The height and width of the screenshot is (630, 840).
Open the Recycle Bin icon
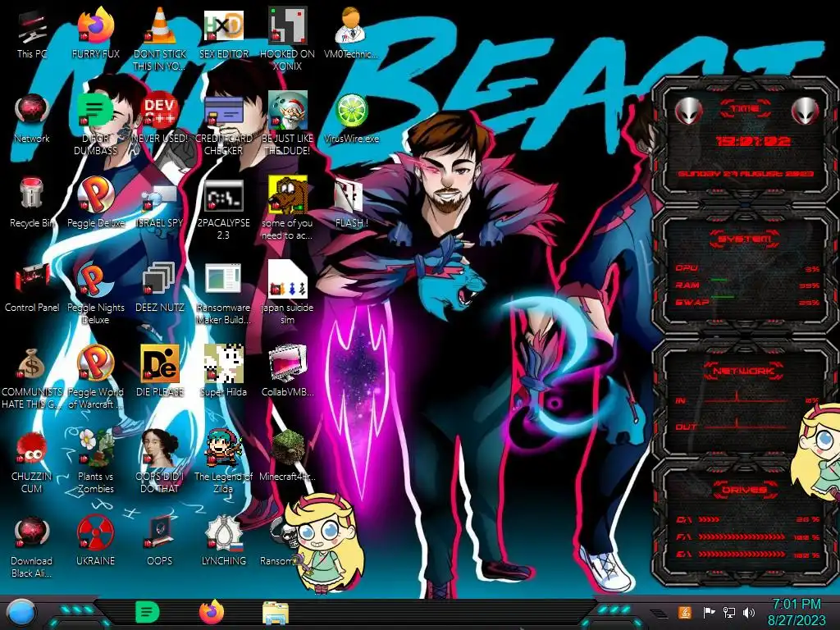(32, 203)
